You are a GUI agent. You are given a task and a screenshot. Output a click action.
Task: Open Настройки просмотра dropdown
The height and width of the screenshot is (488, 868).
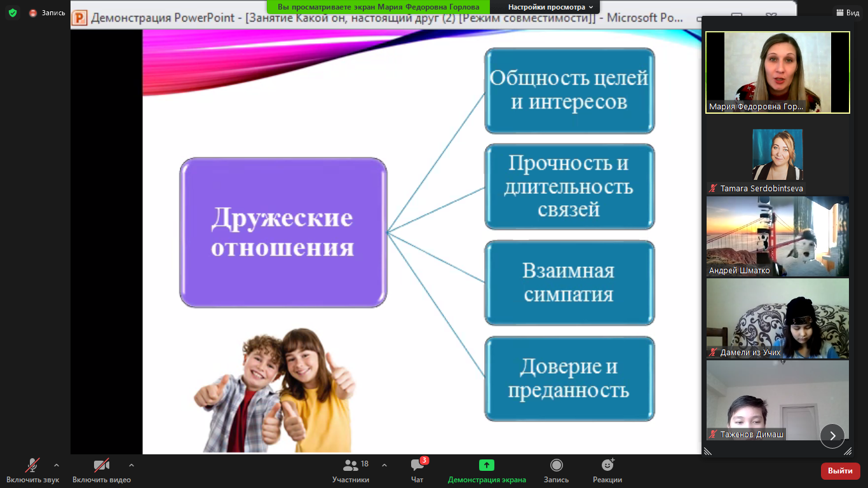[550, 7]
